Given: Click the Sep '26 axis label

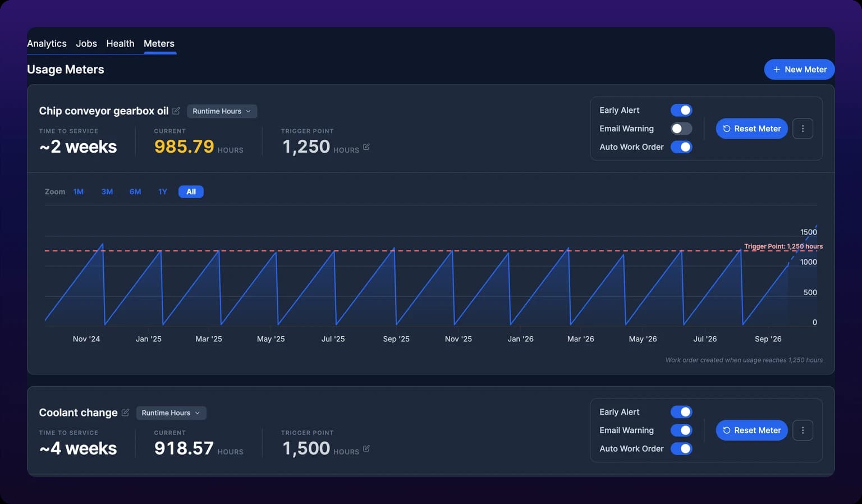Looking at the screenshot, I should coord(768,339).
